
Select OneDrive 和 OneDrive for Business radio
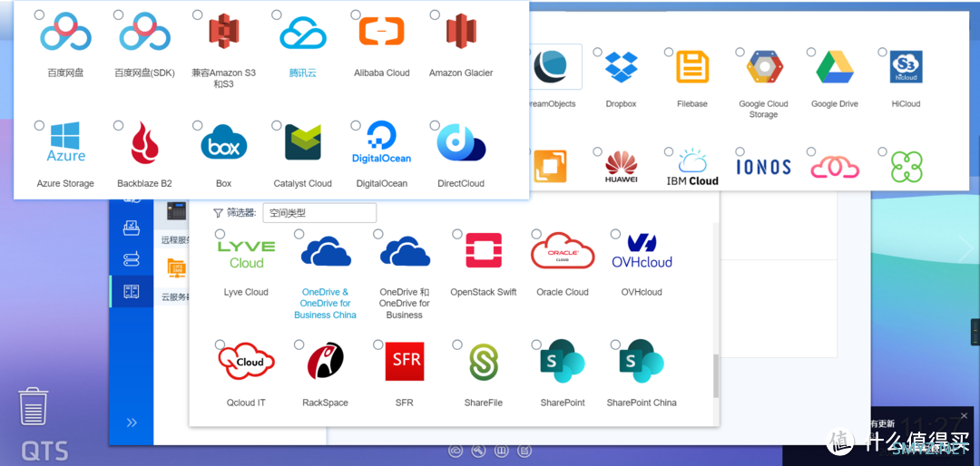coord(377,234)
